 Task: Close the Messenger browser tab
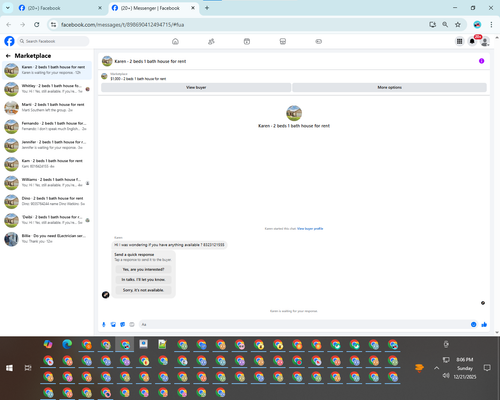coord(193,8)
